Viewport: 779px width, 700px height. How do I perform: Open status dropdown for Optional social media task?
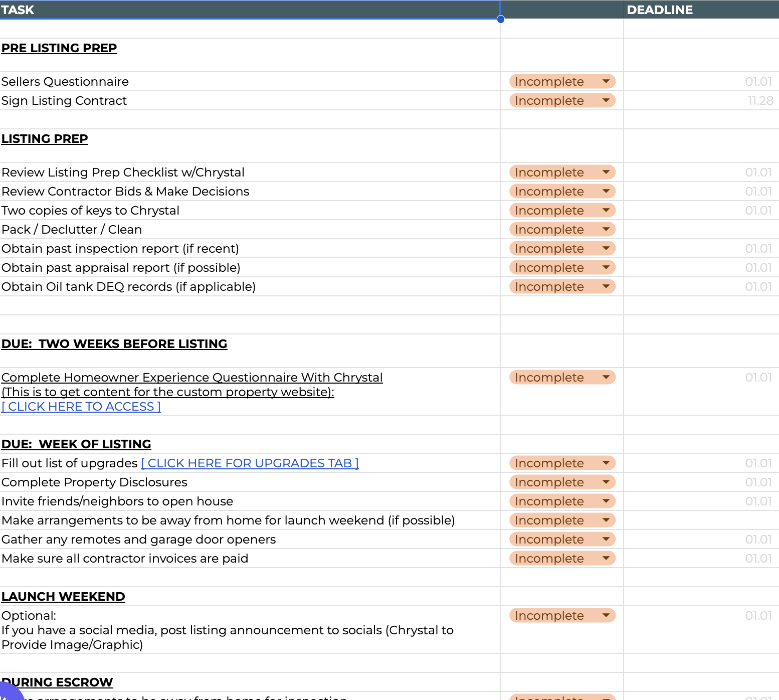(x=562, y=615)
